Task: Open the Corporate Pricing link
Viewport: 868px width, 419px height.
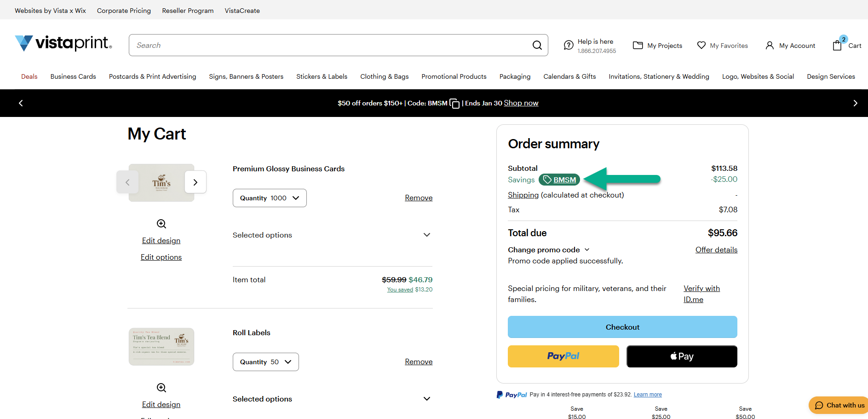Action: 124,11
